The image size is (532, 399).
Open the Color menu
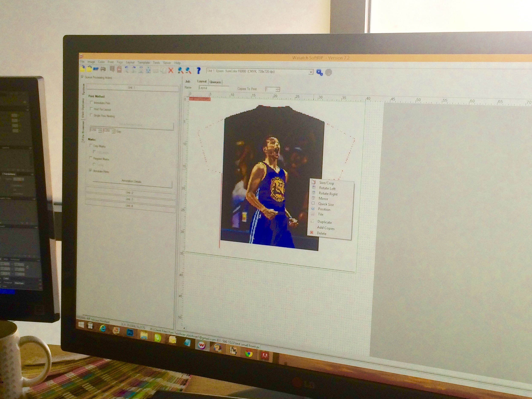click(101, 62)
